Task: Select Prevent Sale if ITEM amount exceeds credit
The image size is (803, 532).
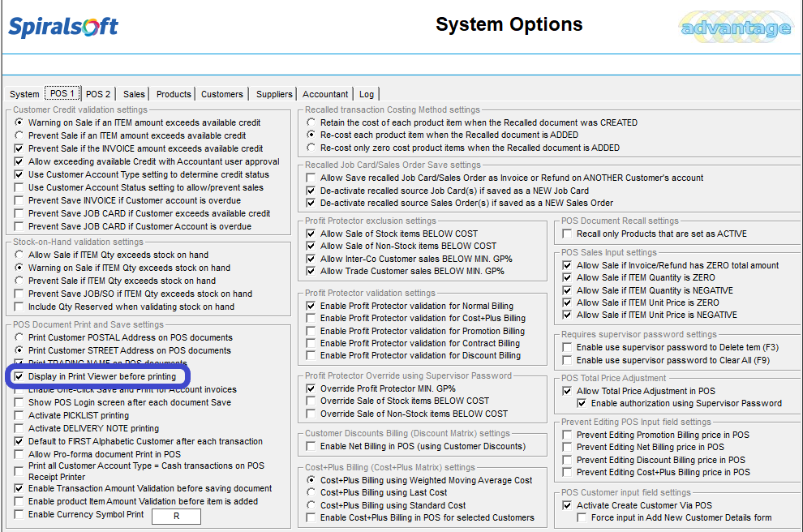Action: coord(19,135)
